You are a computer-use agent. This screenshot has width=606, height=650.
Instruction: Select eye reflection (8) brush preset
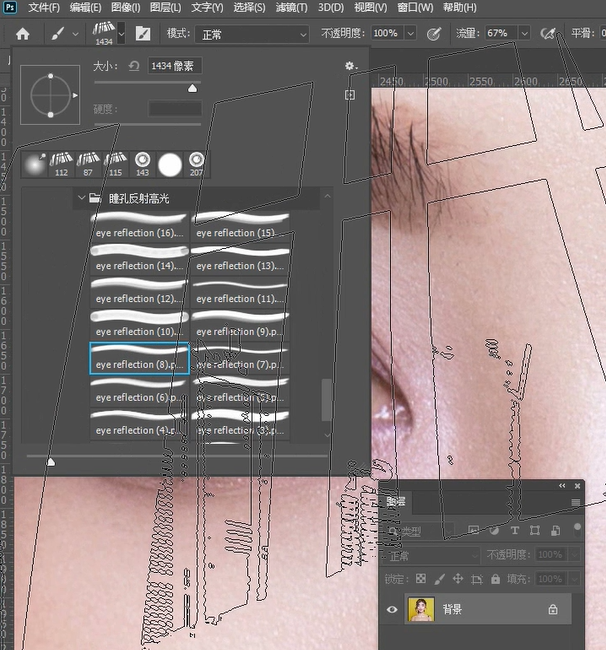click(x=139, y=358)
